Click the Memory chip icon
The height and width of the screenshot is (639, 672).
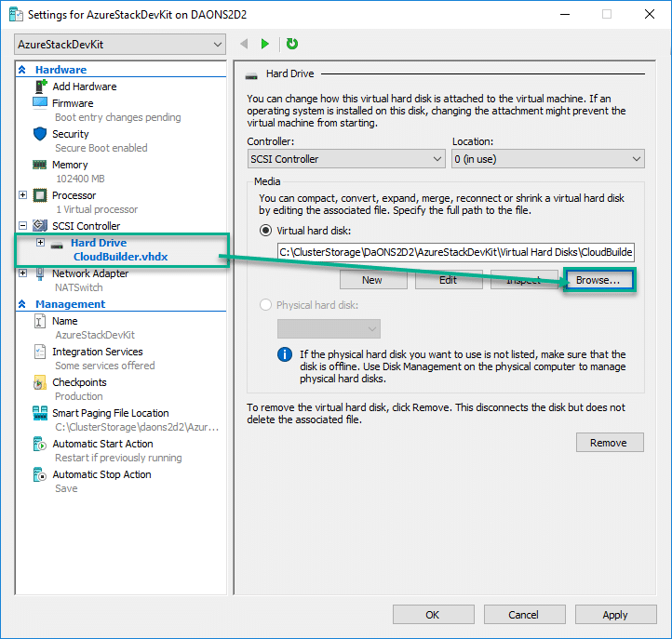[39, 165]
